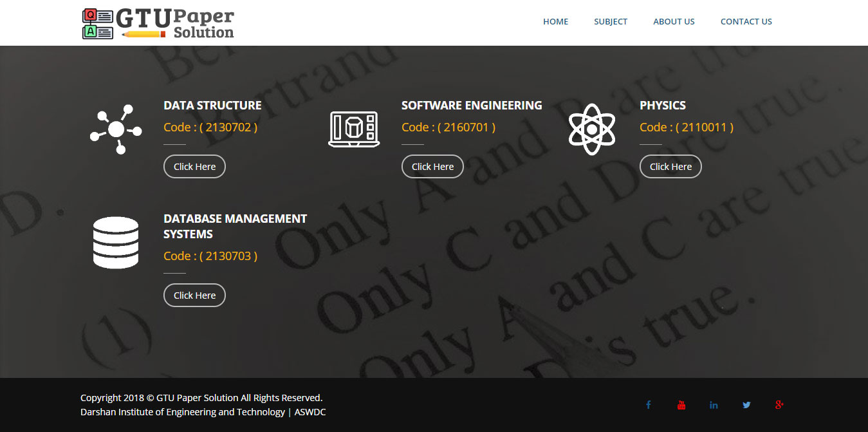
Task: Click the DATA STRUCTURE heading
Action: pyautogui.click(x=212, y=106)
